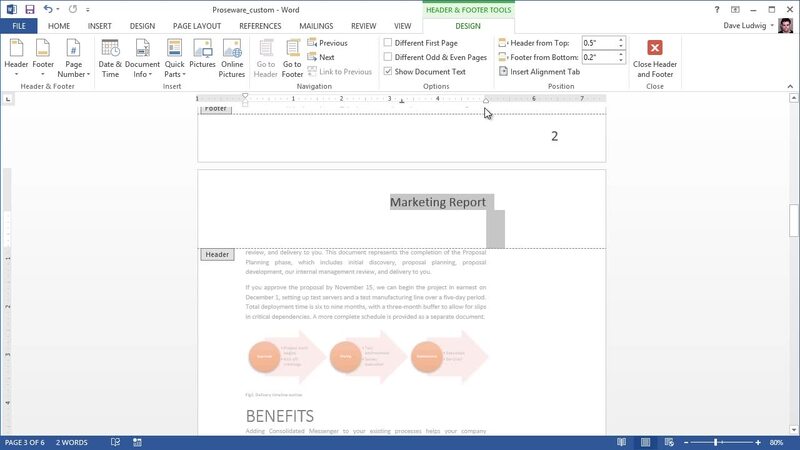Insert Pictures into the header

pyautogui.click(x=202, y=56)
